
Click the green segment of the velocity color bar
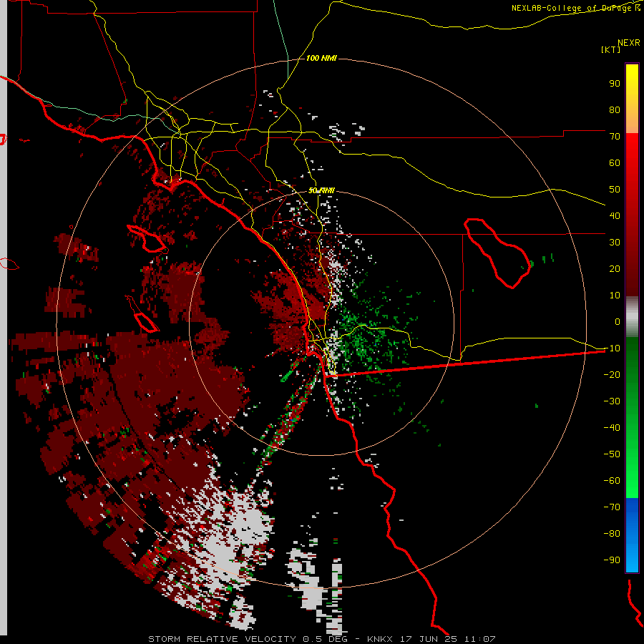click(632, 417)
